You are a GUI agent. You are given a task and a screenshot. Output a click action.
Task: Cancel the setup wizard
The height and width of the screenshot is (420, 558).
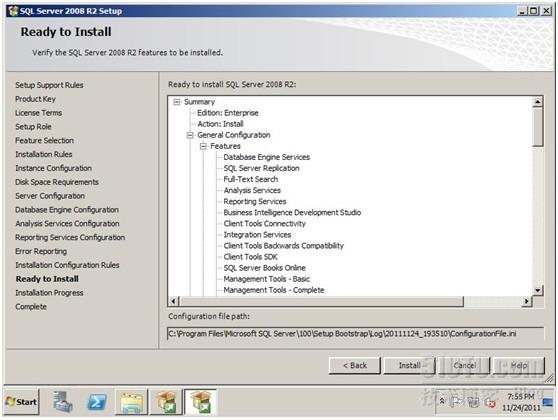(x=464, y=366)
